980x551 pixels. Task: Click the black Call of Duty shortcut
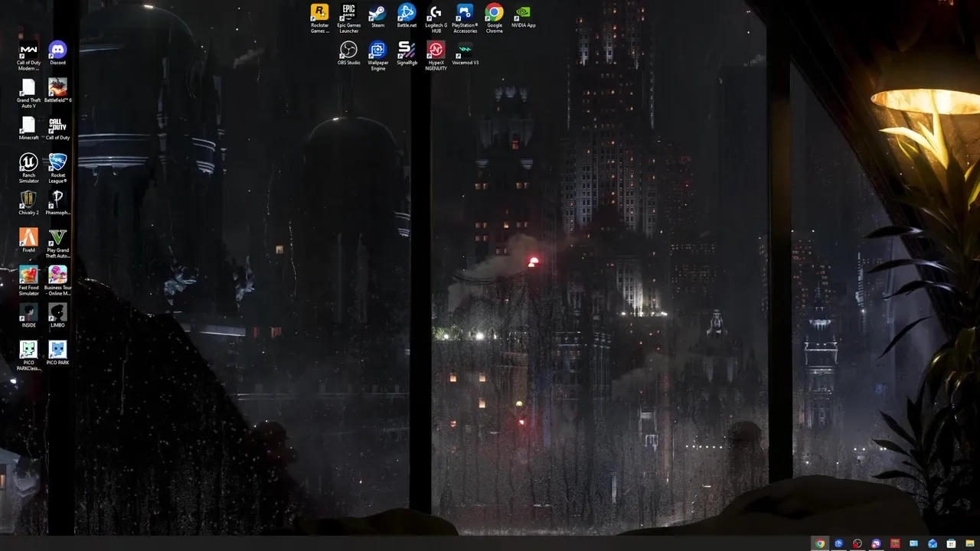tap(57, 129)
